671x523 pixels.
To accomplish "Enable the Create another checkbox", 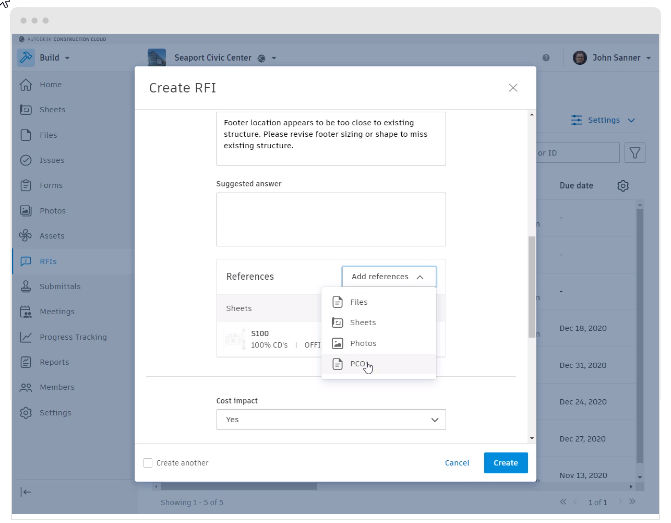I will coord(149,463).
